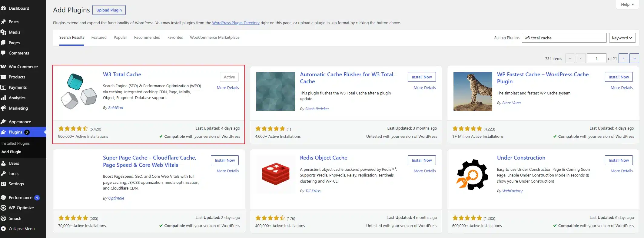Select the Search Results tab
Image resolution: width=644 pixels, height=238 pixels.
(72, 38)
